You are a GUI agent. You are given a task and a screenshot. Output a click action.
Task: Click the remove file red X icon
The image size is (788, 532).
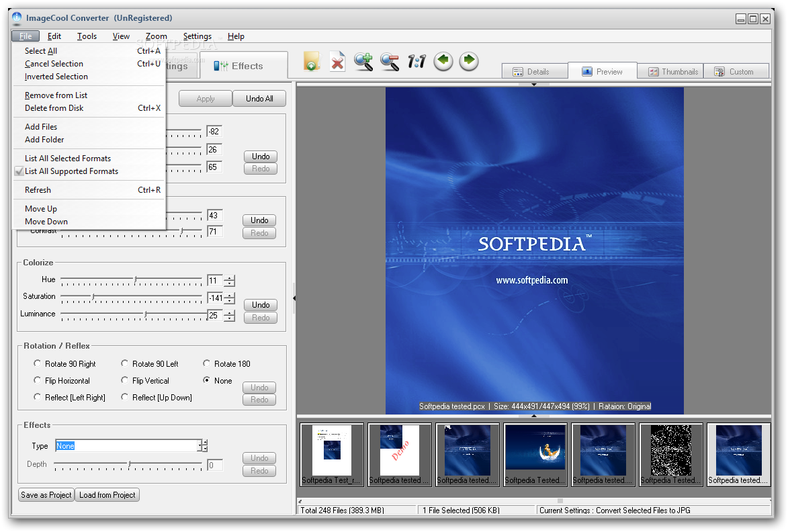click(337, 62)
